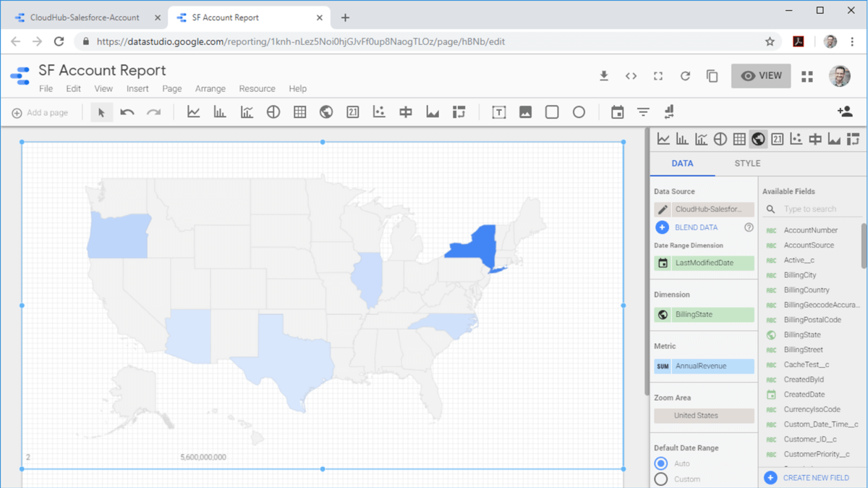The height and width of the screenshot is (488, 868).
Task: Insert a text box
Action: click(x=499, y=112)
